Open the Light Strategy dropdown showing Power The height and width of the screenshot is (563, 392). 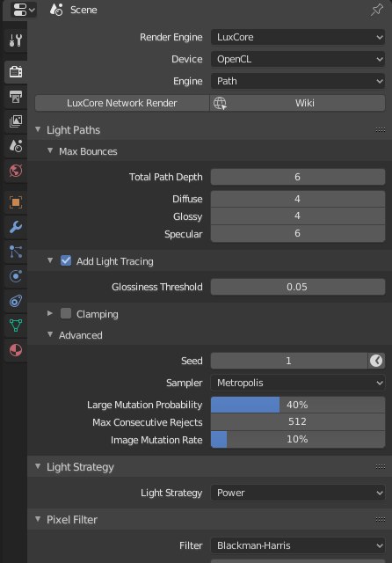(x=298, y=493)
